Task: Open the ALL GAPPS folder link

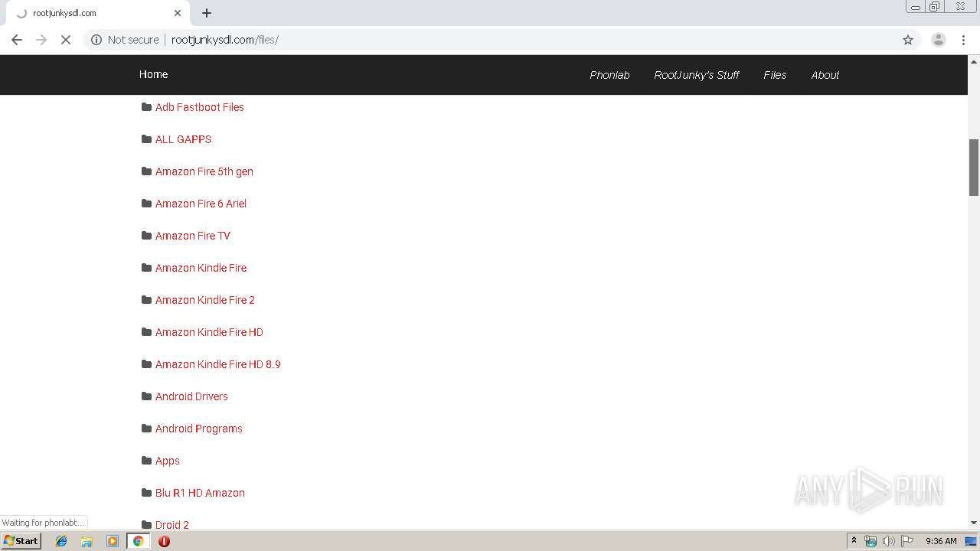Action: coord(183,139)
